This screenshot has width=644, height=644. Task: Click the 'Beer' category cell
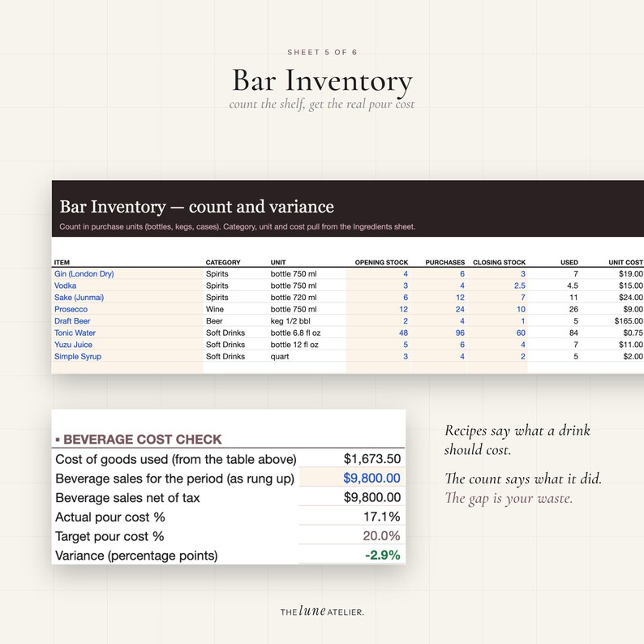click(214, 321)
